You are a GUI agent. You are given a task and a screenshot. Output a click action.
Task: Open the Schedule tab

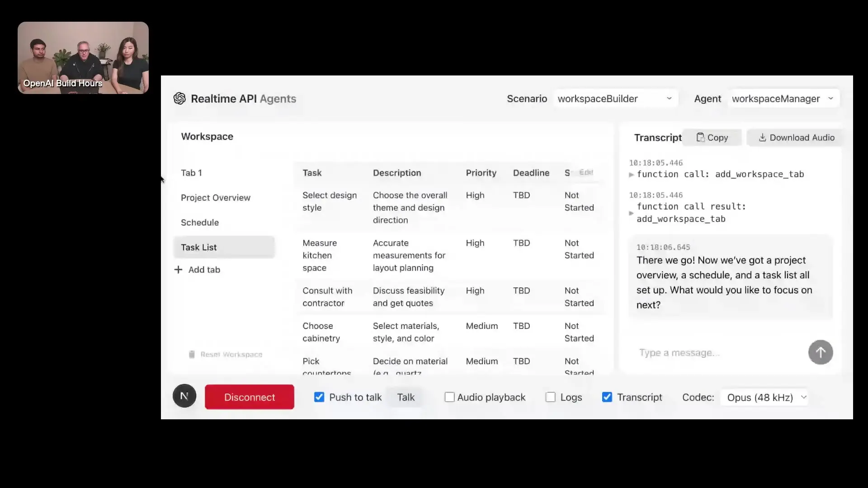click(200, 222)
